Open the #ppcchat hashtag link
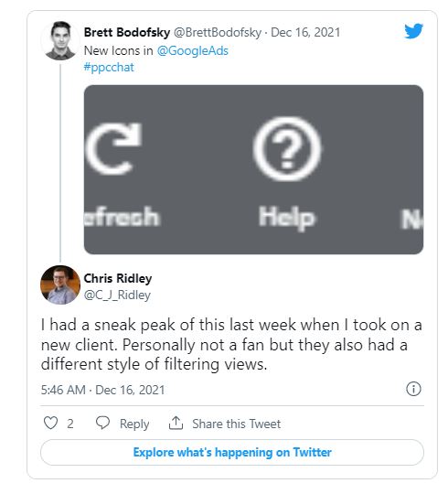The height and width of the screenshot is (494, 448). click(109, 67)
